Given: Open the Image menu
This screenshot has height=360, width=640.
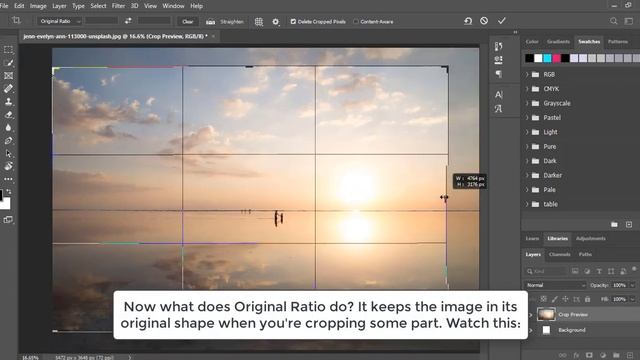Looking at the screenshot, I should tap(38, 6).
